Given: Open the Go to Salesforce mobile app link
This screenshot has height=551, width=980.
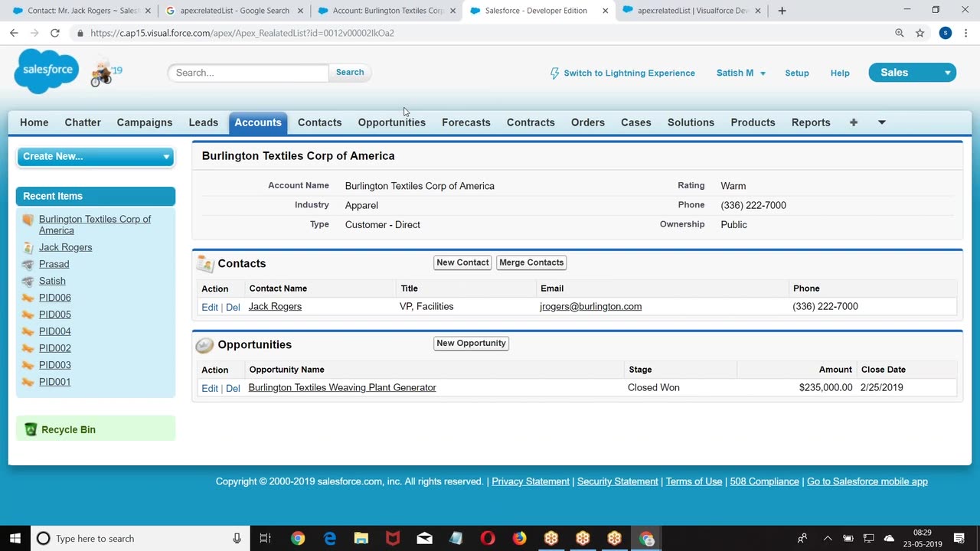Looking at the screenshot, I should 867,481.
